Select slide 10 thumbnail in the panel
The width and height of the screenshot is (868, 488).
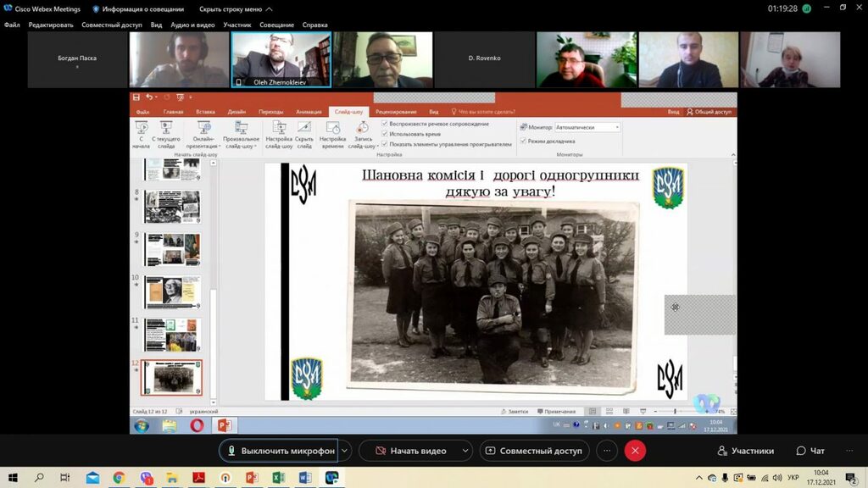(x=172, y=292)
